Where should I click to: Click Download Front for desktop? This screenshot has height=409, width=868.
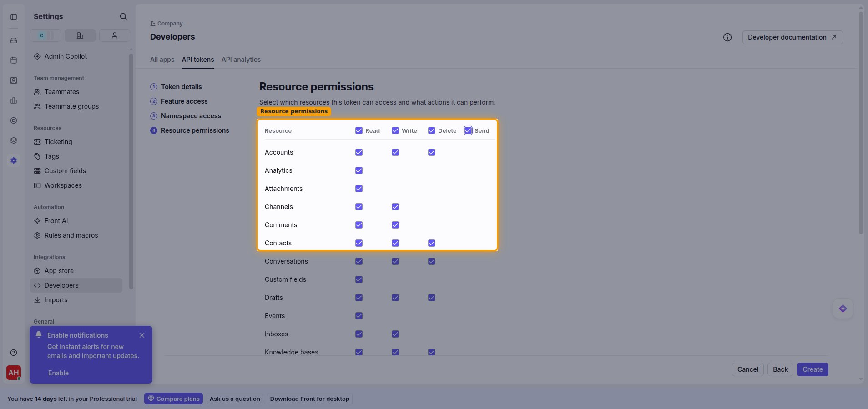pos(310,399)
